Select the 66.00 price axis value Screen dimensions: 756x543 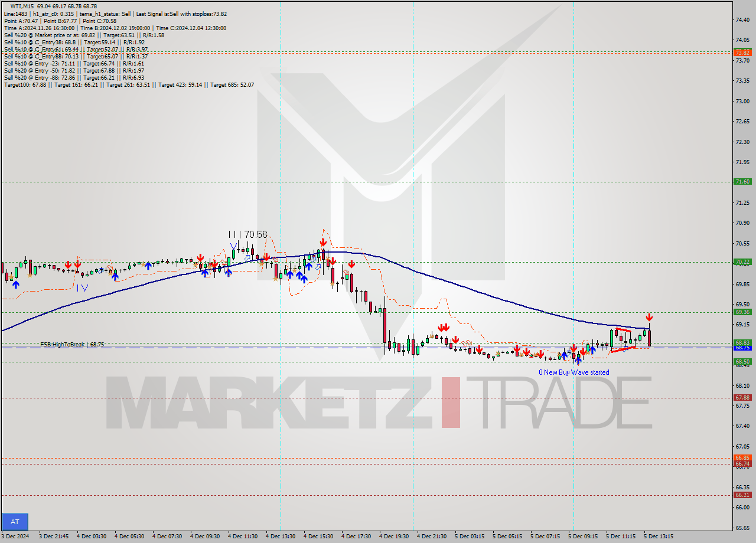(x=743, y=507)
